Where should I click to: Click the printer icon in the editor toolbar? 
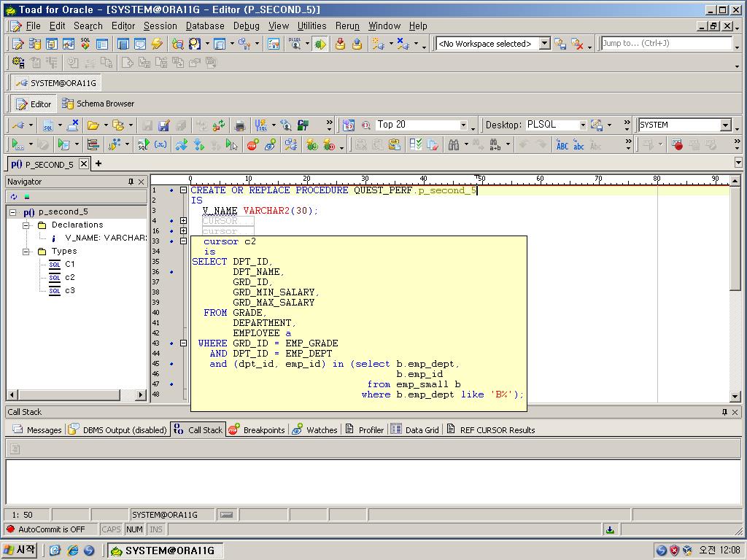point(239,125)
